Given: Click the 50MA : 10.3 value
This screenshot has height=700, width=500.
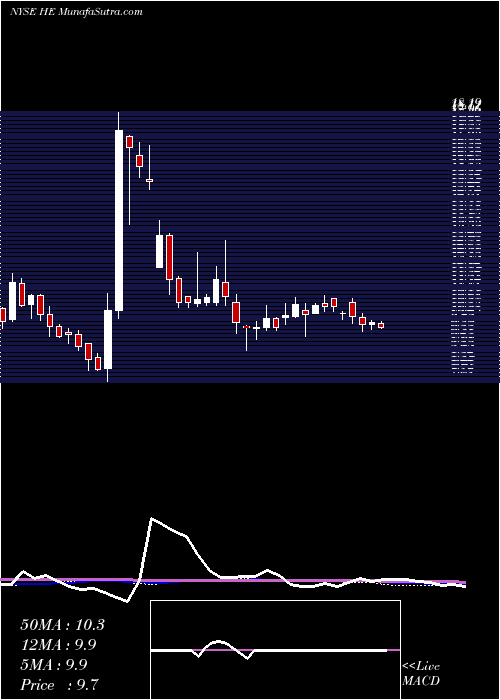Looking at the screenshot, I should click(x=62, y=625).
